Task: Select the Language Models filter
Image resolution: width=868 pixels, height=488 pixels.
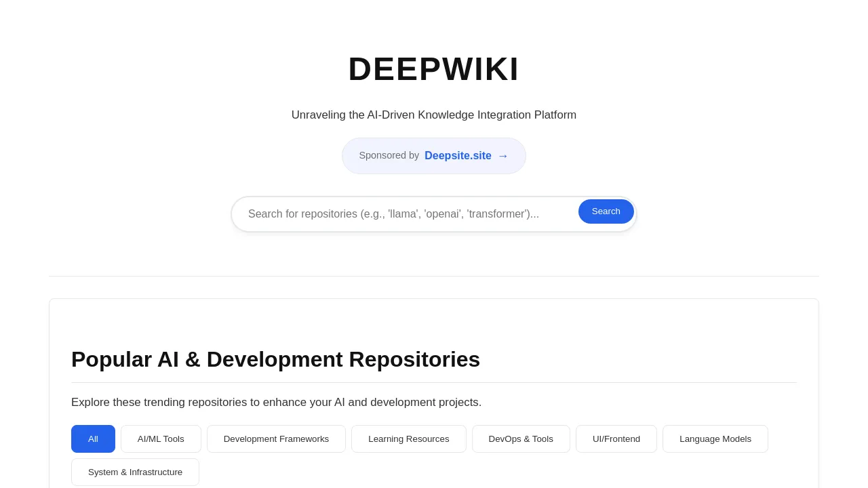Action: tap(715, 439)
